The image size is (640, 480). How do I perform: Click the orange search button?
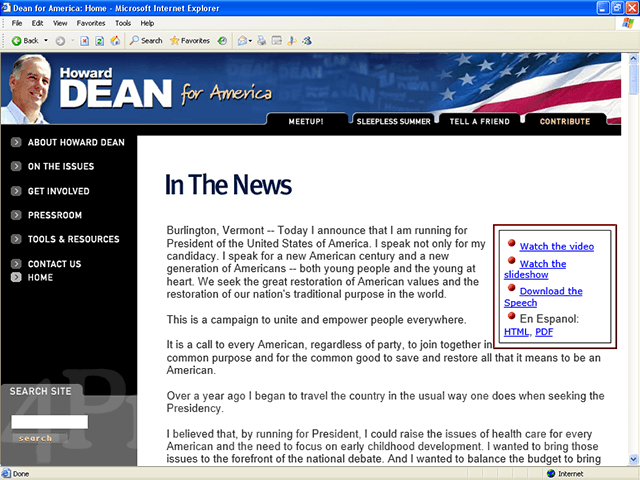coord(35,438)
